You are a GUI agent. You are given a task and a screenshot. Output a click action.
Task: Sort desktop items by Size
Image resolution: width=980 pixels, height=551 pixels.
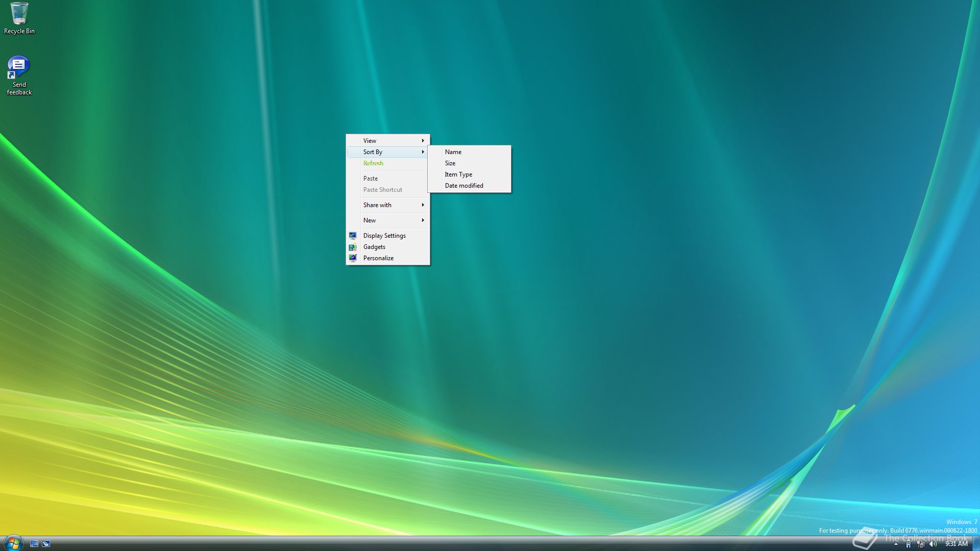[x=469, y=163]
